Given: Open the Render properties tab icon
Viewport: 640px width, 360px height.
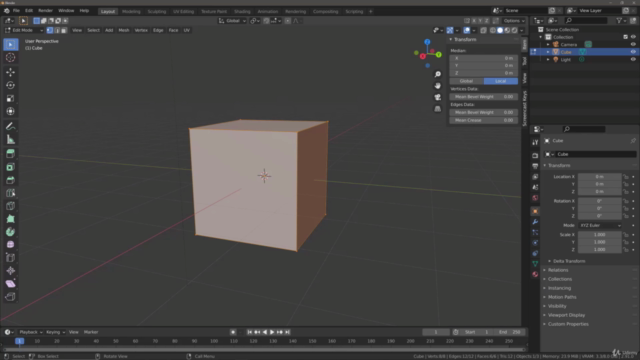Looking at the screenshot, I should tap(535, 156).
